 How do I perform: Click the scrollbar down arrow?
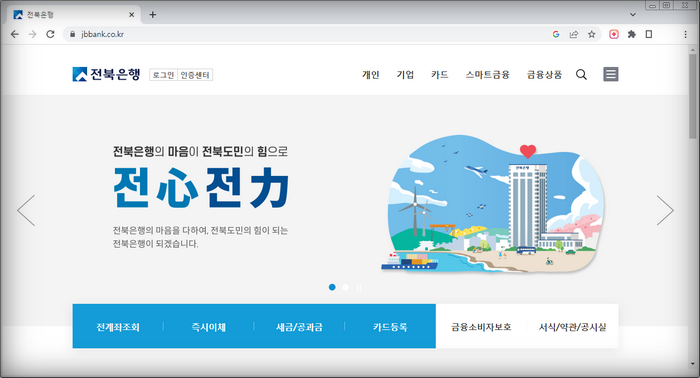[692, 365]
